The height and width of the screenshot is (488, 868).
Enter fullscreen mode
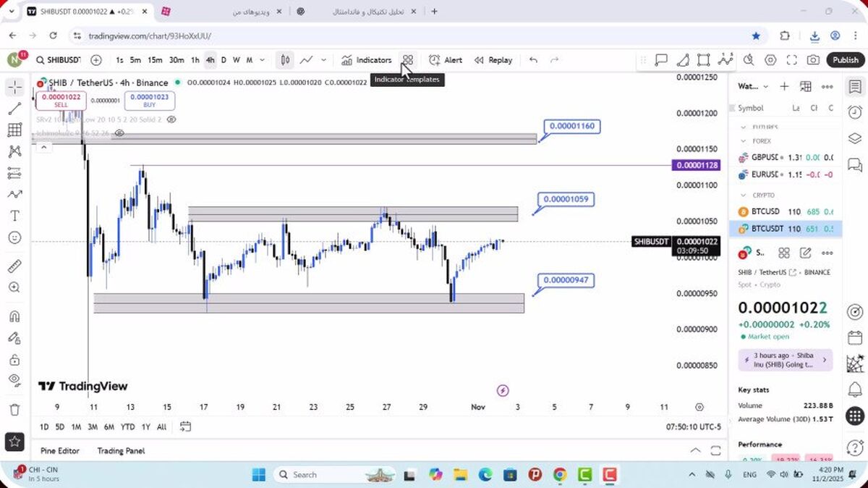[792, 60]
